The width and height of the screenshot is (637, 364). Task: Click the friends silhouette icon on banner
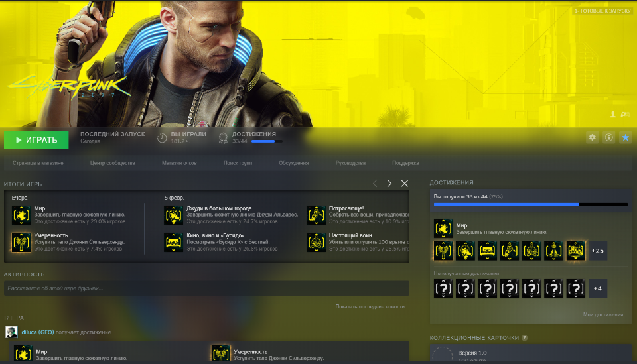point(612,115)
